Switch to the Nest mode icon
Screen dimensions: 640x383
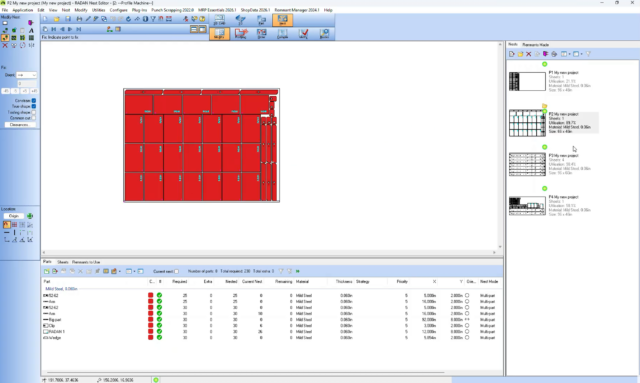coord(282,20)
